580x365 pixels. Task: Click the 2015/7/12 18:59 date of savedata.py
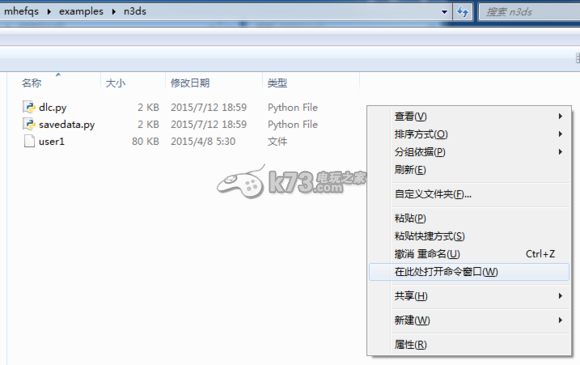click(208, 124)
